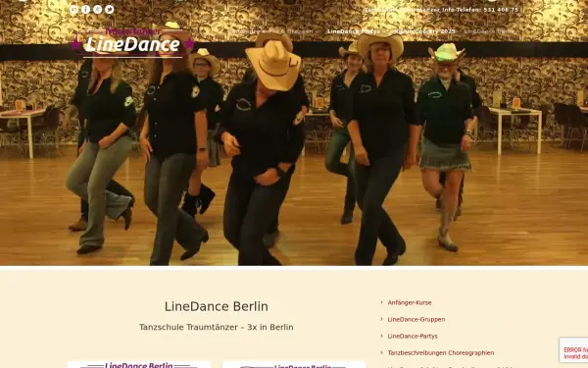Click the reCAPTCHA error badge
Screen dimensions: 588x368
573,350
